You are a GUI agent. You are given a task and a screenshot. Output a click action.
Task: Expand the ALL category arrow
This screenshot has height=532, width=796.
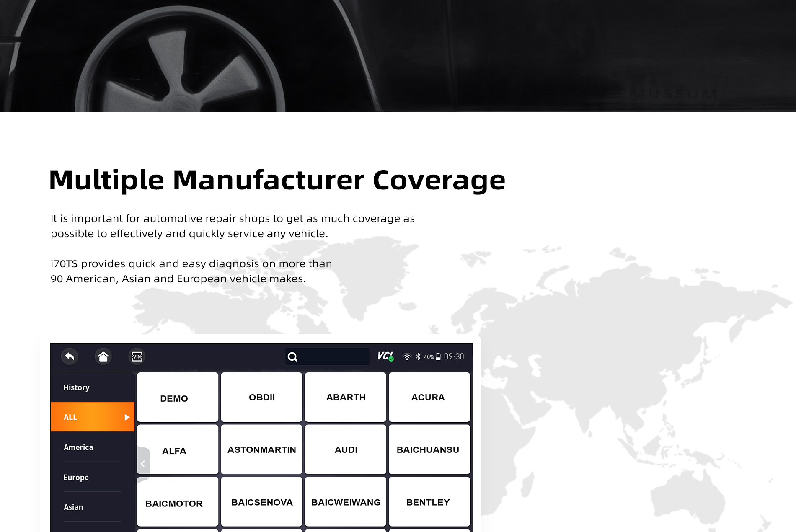pyautogui.click(x=127, y=417)
